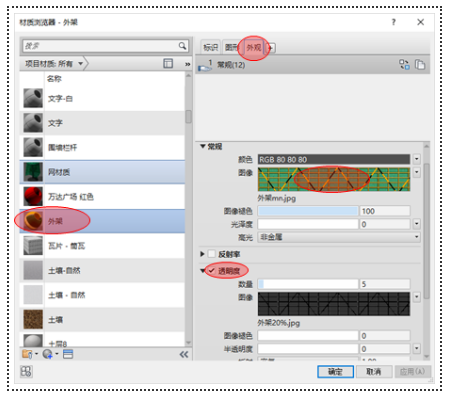The width and height of the screenshot is (449, 394).
Task: Click the search magnifier icon
Action: point(182,46)
